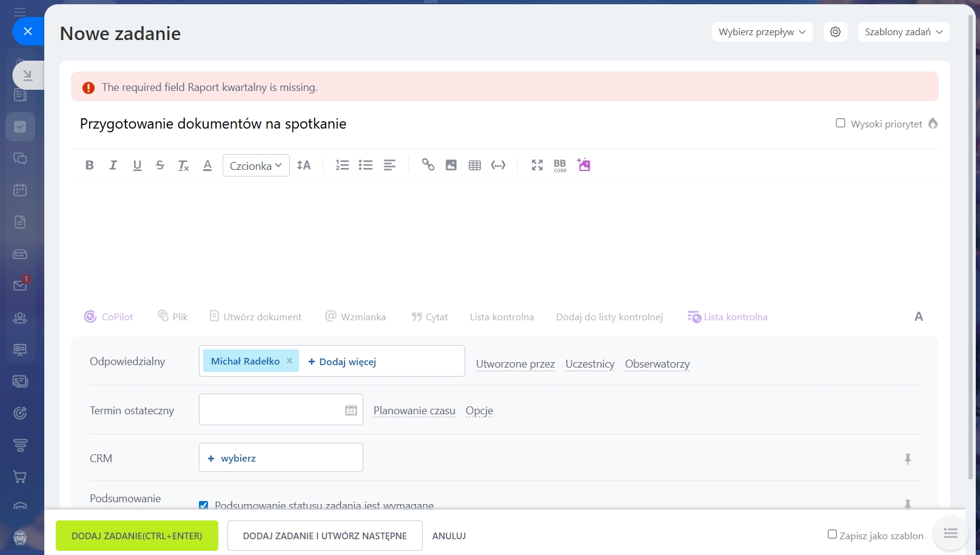
Task: Click Dodaj do listy kontrolnej
Action: pyautogui.click(x=609, y=317)
